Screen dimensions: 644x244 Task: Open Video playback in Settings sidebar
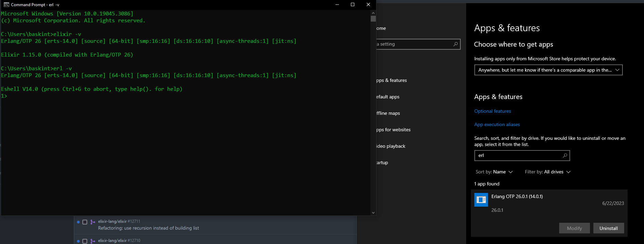tap(391, 146)
